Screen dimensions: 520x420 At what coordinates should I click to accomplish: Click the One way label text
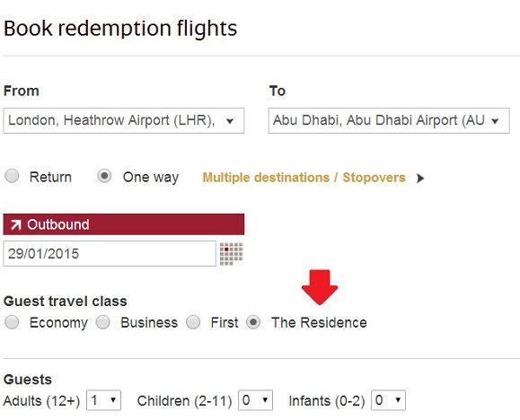click(x=151, y=178)
